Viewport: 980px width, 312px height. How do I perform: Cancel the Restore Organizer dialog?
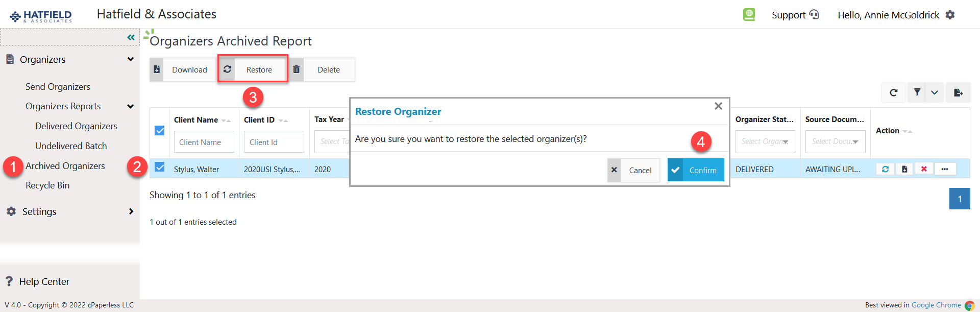pyautogui.click(x=633, y=170)
